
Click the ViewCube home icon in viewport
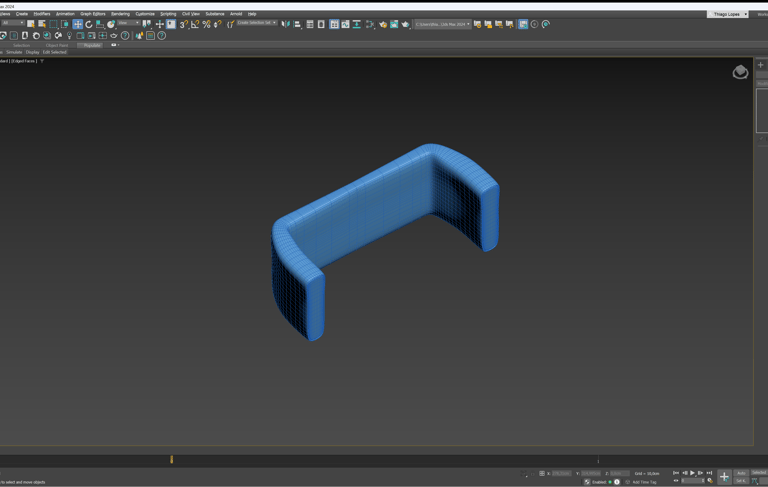(x=740, y=72)
